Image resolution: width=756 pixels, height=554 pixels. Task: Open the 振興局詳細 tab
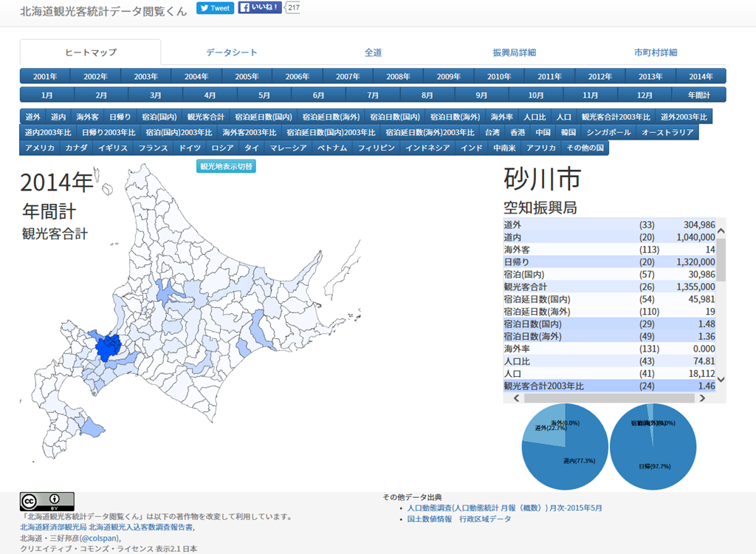(514, 52)
